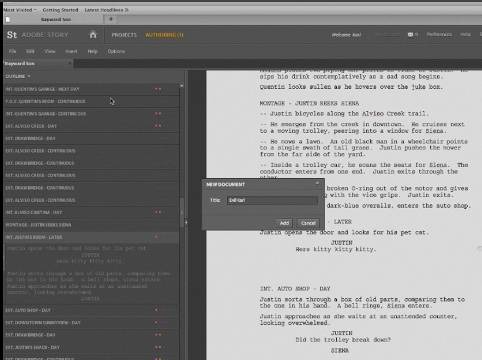
Task: Click script line 'Did the trolley break down?'
Action: [343, 340]
